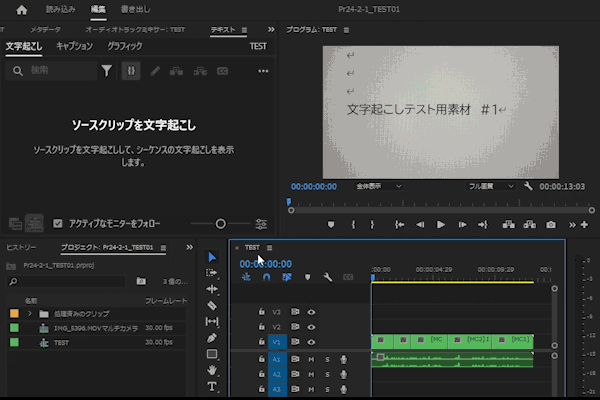
Task: Select the Selection tool arrow
Action: 212,257
